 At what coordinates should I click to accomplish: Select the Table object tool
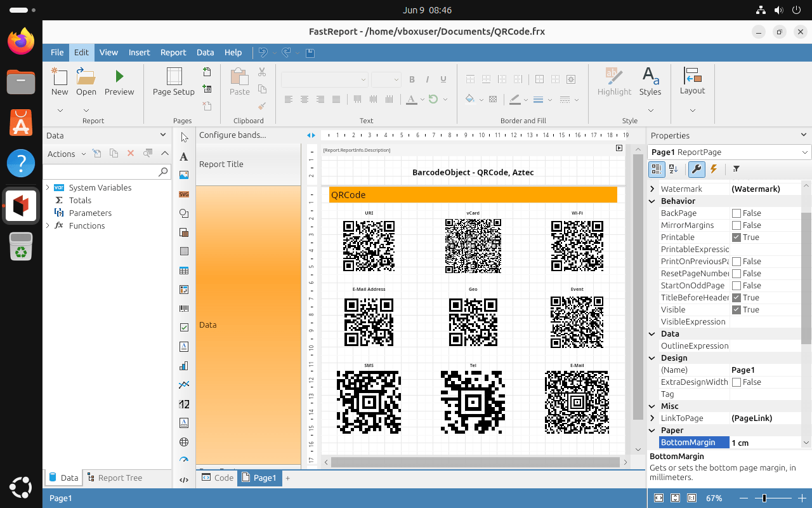pyautogui.click(x=185, y=271)
